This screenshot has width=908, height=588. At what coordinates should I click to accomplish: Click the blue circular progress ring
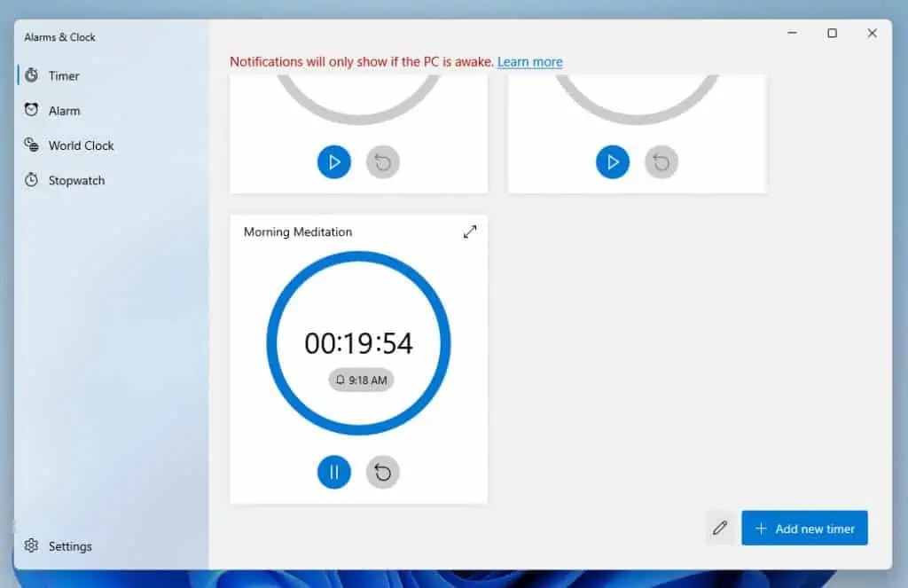tap(358, 259)
